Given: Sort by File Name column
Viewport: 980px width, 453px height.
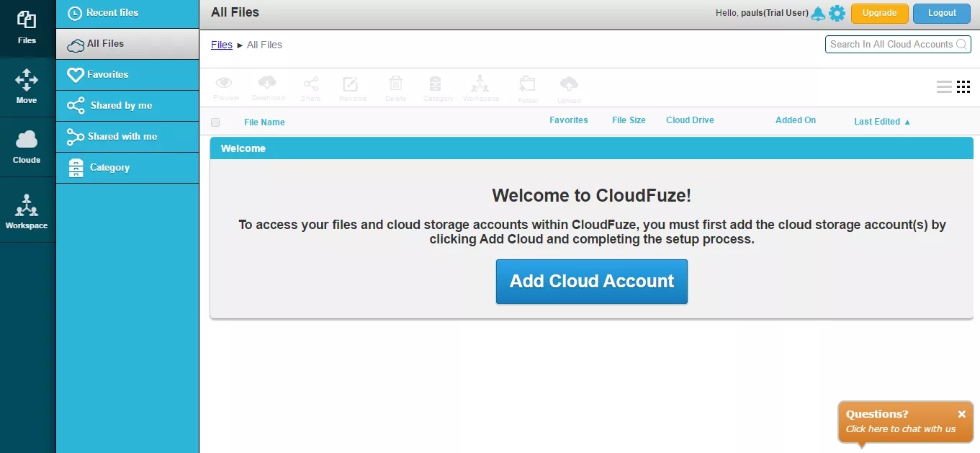Looking at the screenshot, I should tap(264, 122).
